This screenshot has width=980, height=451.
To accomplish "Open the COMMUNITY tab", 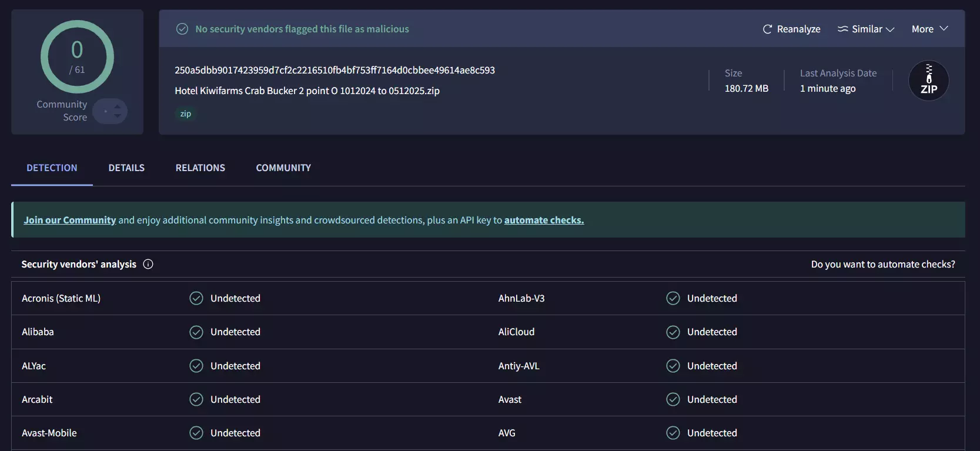I will click(x=283, y=168).
